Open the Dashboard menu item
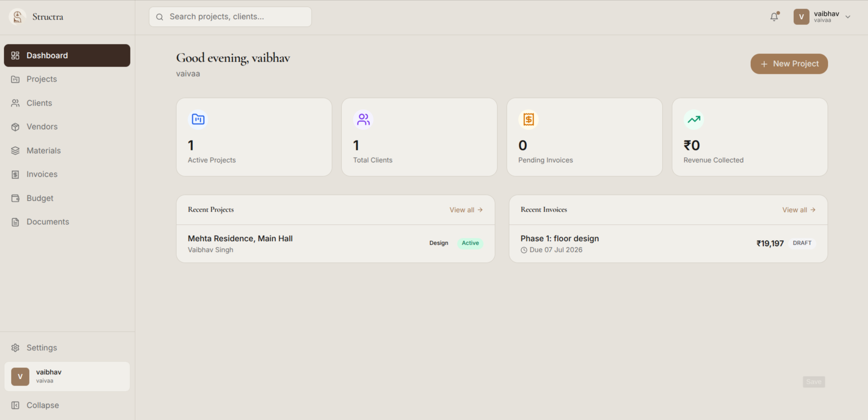Screen dimensions: 868x420 [x=67, y=55]
